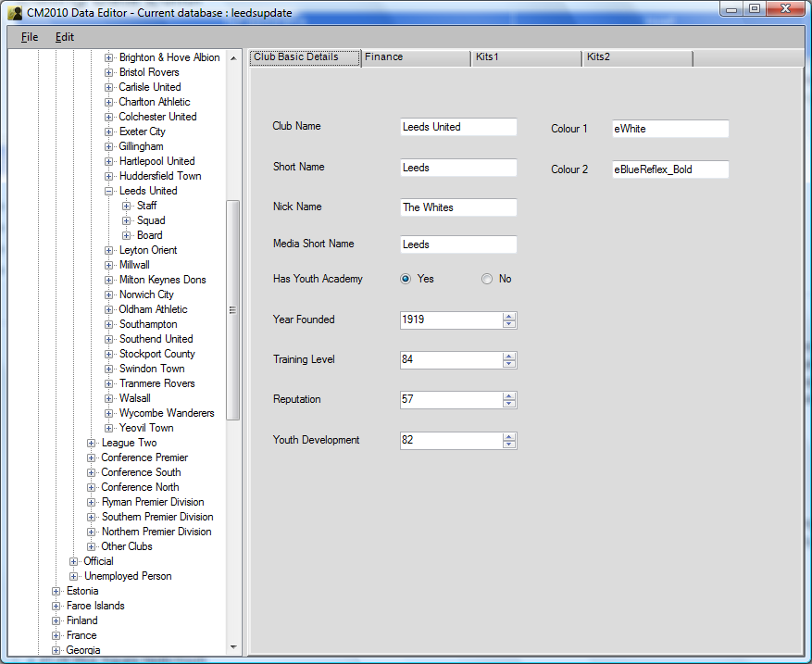Select Faroe Islands in the tree

[95, 606]
